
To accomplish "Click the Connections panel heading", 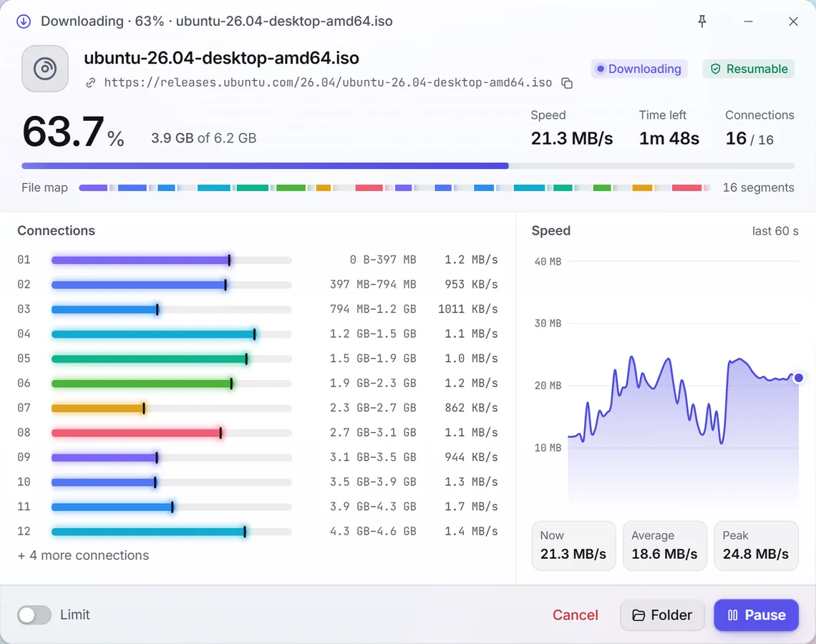I will pos(57,231).
